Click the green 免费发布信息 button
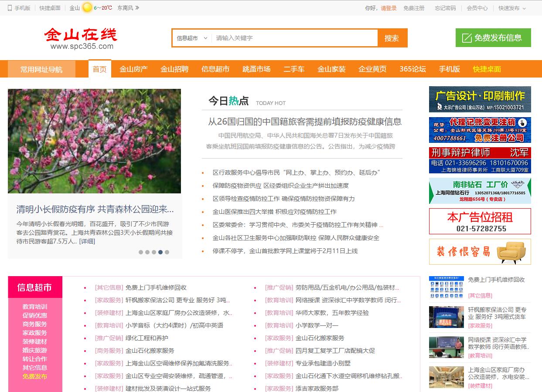542x392 pixels. tap(493, 37)
